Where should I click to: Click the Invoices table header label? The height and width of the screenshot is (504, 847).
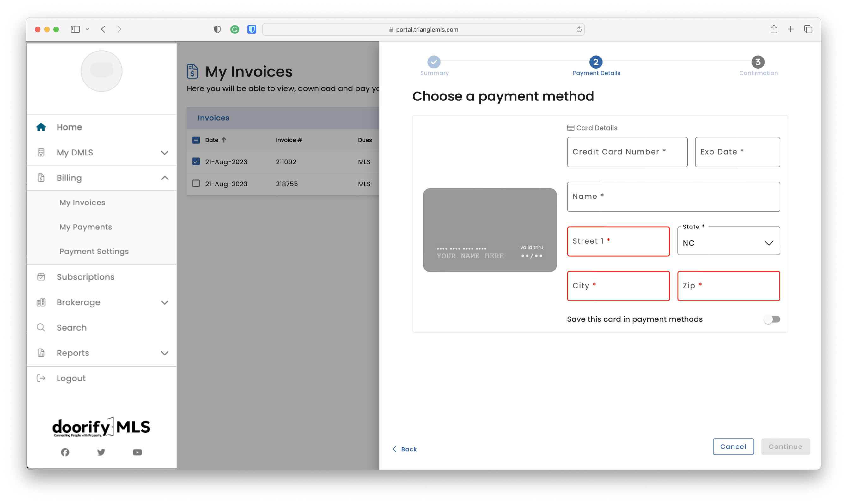(x=213, y=118)
